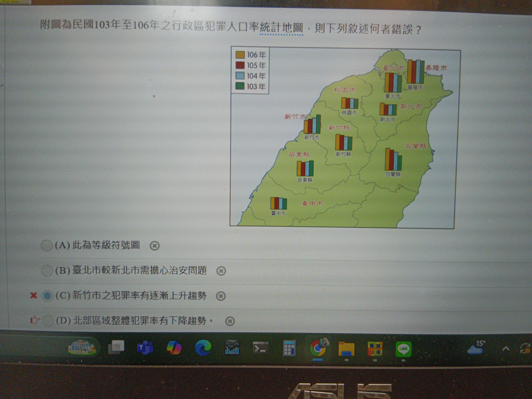Click the 桃園市 bar chart on map

tap(350, 103)
